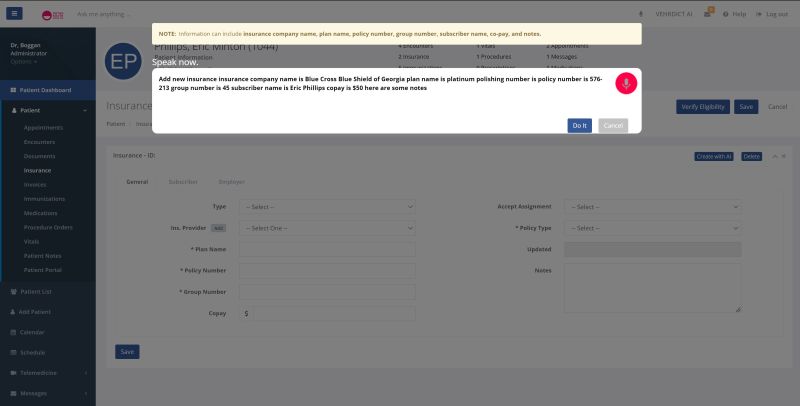Go to Patient Dashboard in sidebar

pyautogui.click(x=47, y=90)
